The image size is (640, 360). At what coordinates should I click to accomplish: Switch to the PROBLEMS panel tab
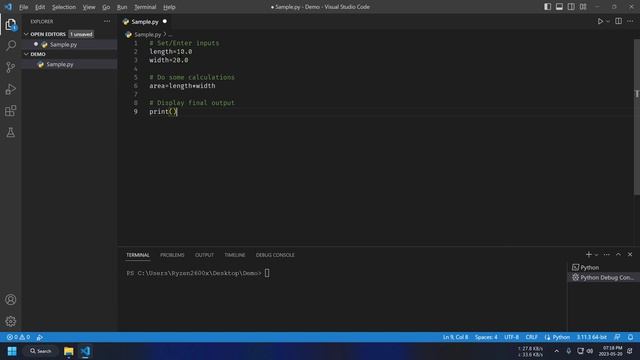click(172, 255)
